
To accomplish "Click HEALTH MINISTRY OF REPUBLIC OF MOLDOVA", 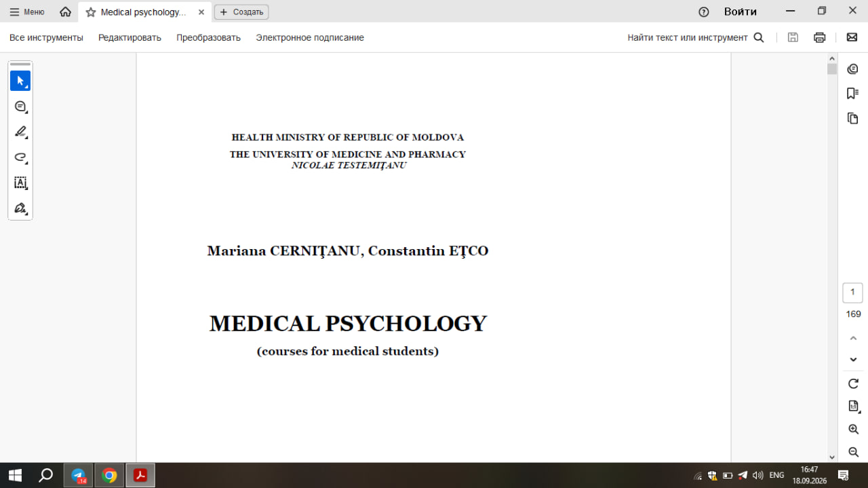I will click(348, 137).
